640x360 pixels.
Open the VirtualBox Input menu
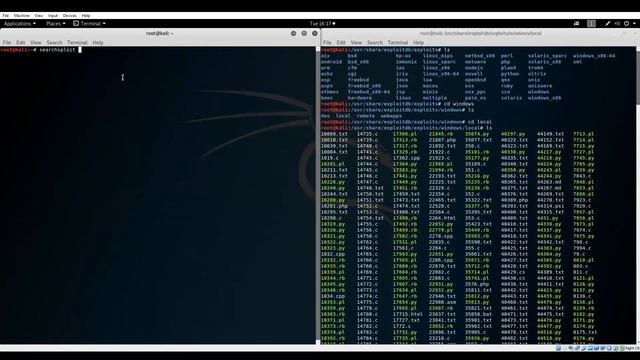pos(53,16)
